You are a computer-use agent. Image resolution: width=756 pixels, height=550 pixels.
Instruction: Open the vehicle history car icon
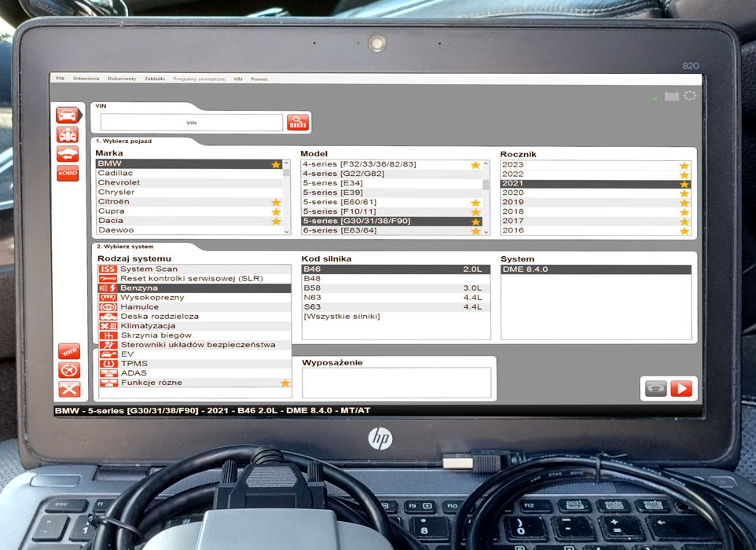click(x=68, y=154)
